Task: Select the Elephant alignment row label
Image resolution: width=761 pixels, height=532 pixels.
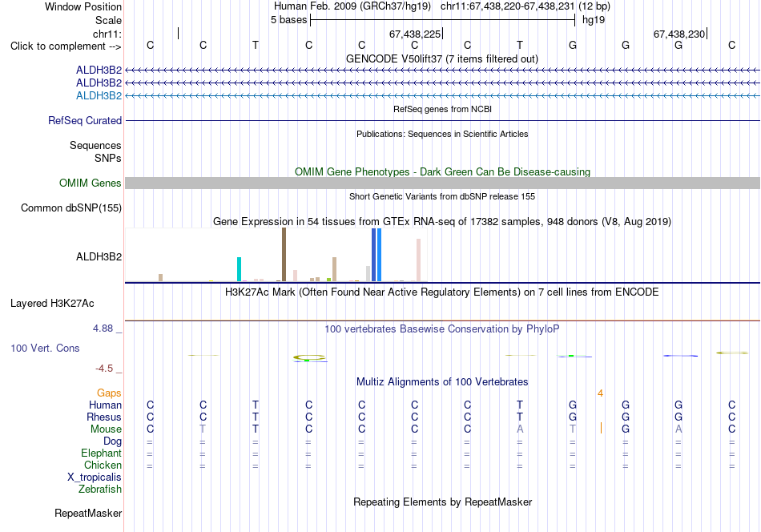Action: (x=102, y=453)
